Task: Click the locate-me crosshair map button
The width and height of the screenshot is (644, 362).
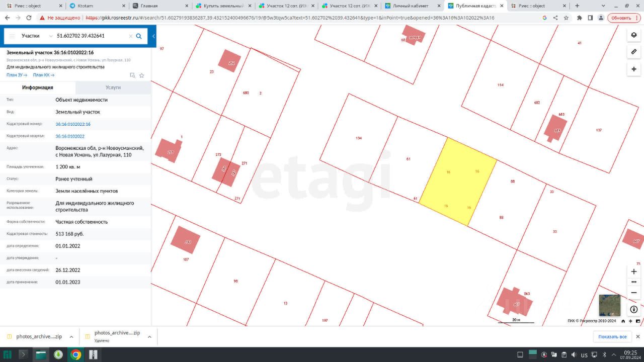Action: tap(633, 69)
